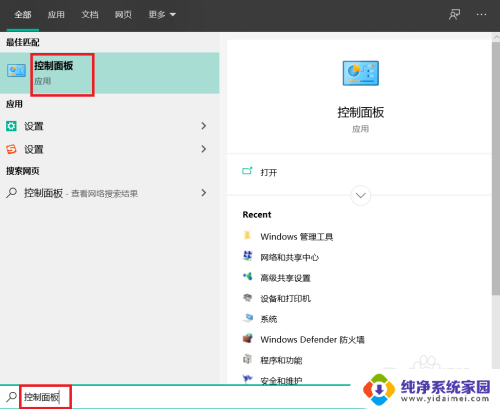Viewport: 500px width, 409px height.
Task: Click the 安全和维护 flag icon
Action: point(247,379)
